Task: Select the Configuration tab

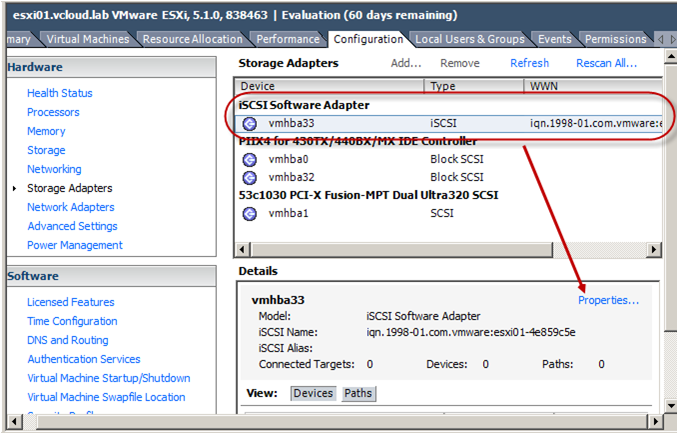Action: 368,39
